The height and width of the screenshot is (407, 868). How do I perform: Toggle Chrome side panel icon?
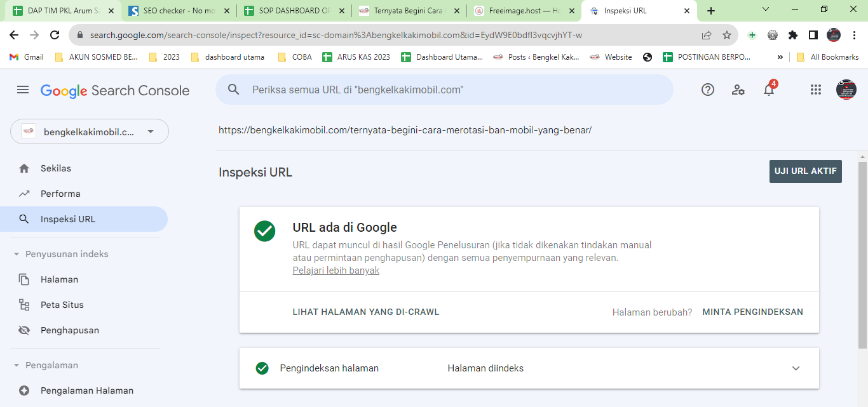[813, 35]
